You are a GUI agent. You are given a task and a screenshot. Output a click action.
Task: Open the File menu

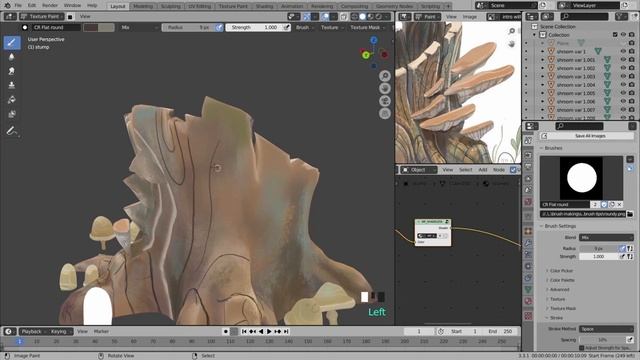click(x=18, y=6)
